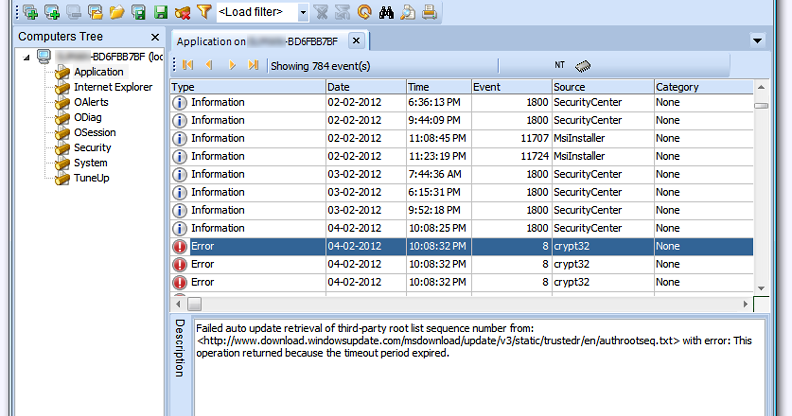Close the Application log tab
The height and width of the screenshot is (416, 792).
(x=356, y=41)
